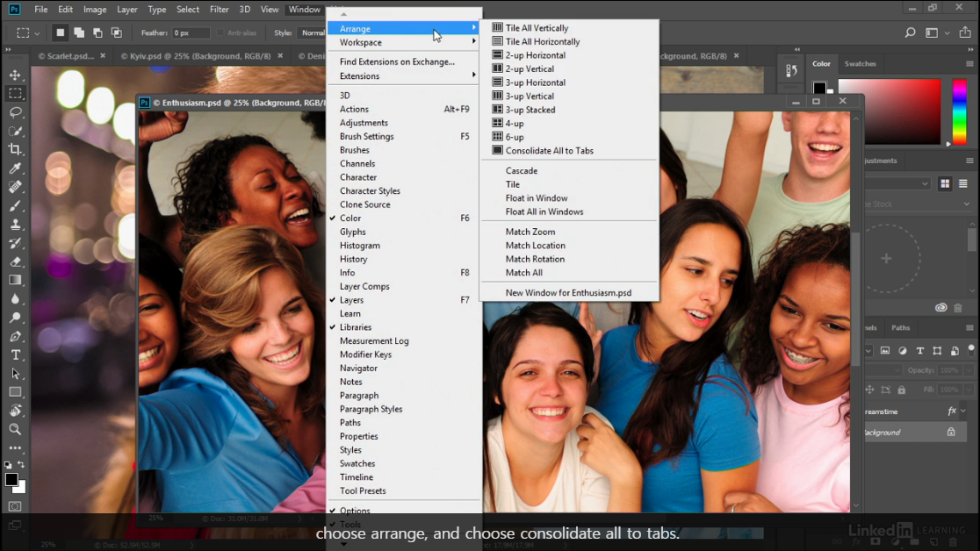This screenshot has height=551, width=980.
Task: Click the Feather input field
Action: [x=191, y=32]
